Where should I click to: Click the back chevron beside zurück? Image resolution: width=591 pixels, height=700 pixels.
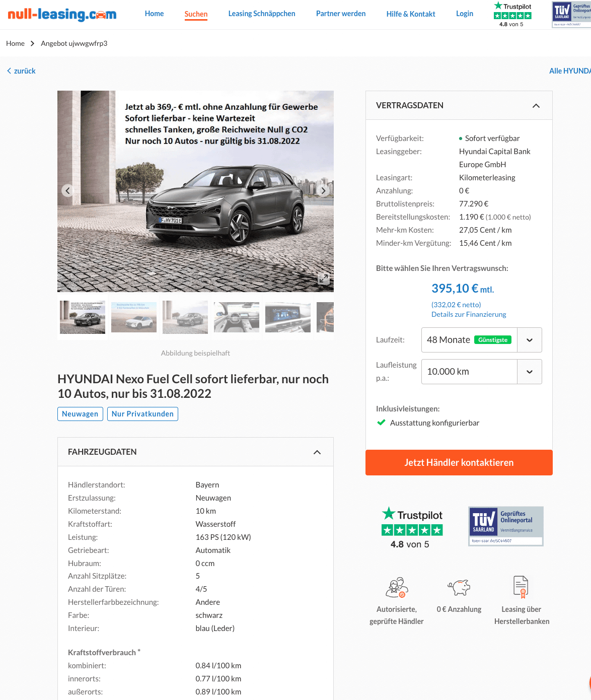click(x=9, y=71)
